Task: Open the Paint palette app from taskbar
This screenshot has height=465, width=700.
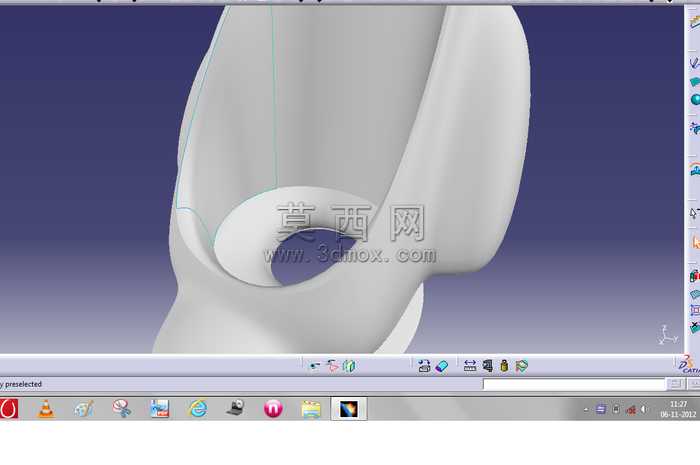Action: (84, 409)
